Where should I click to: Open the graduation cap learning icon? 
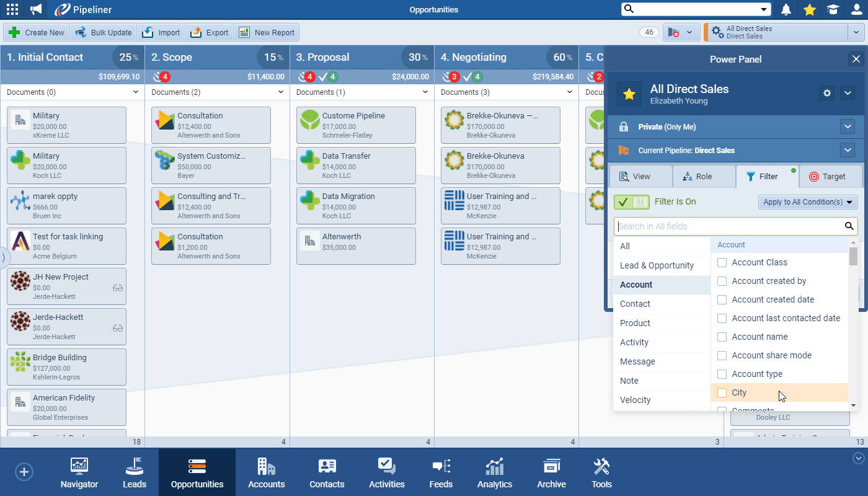click(x=833, y=9)
